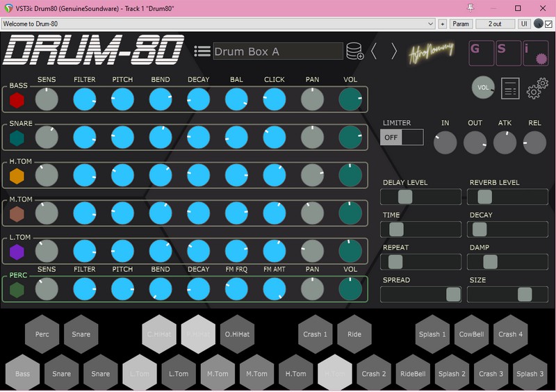Screen dimensions: 556x392
Task: Open the settings gears icon
Action: (x=537, y=88)
